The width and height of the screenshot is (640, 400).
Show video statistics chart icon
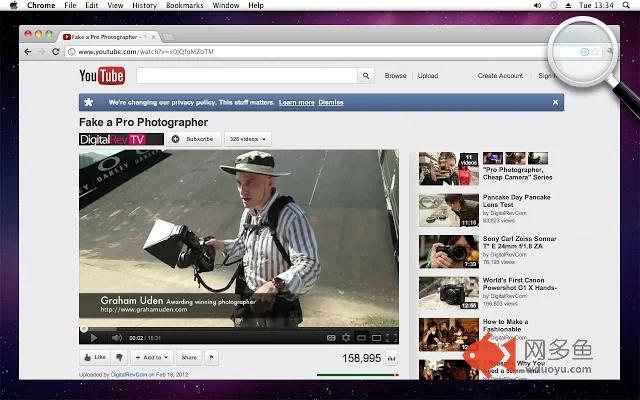tap(391, 358)
